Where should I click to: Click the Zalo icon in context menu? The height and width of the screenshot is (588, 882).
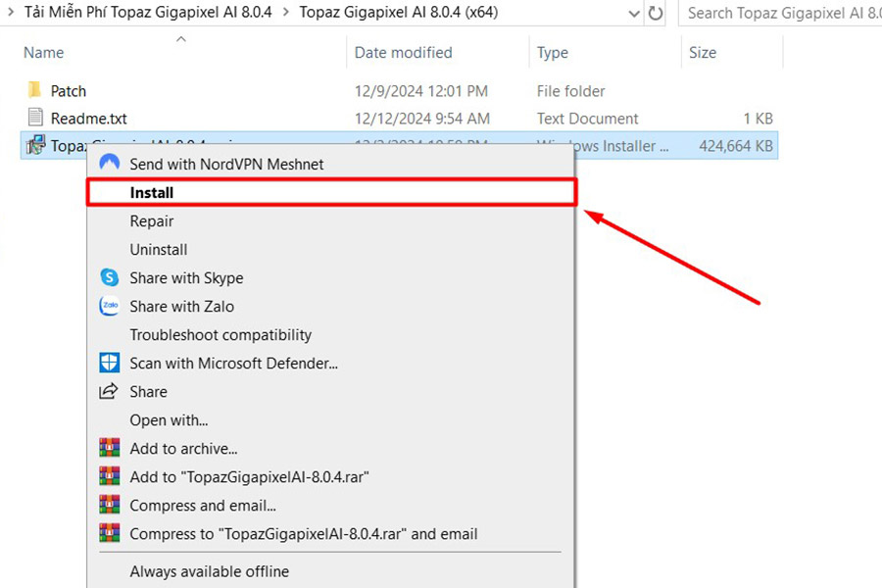pos(109,306)
